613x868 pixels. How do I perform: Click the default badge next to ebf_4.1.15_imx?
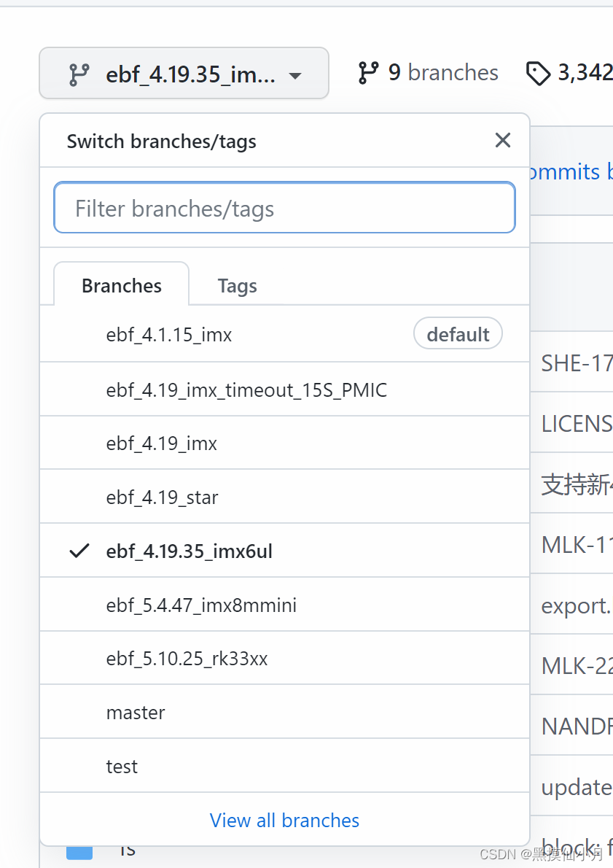[458, 333]
